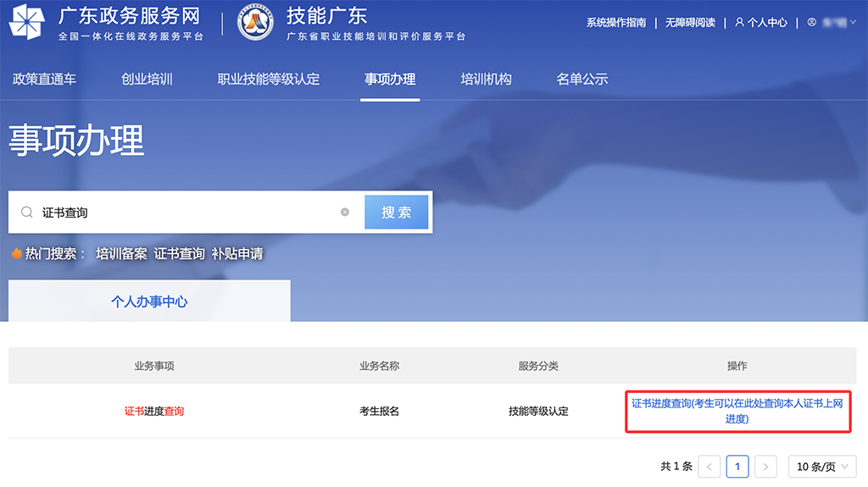
Task: Click the 技能广东 circular emblem logo
Action: 255,23
